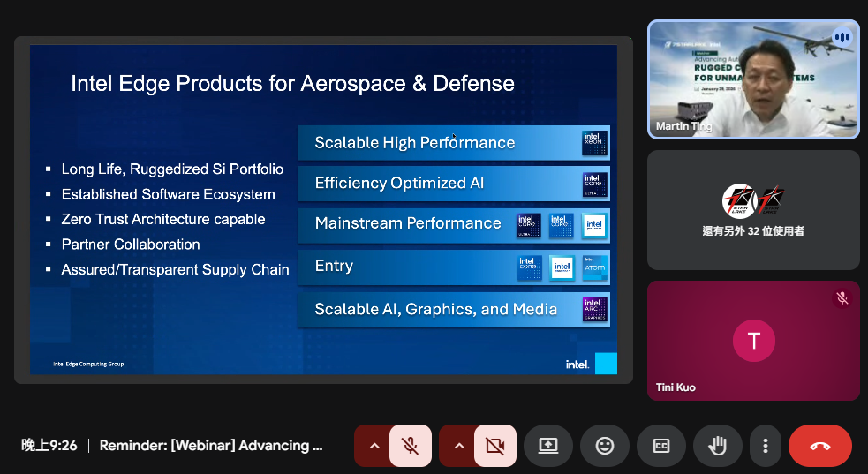The width and height of the screenshot is (868, 474).
Task: Open more options menu
Action: [766, 446]
